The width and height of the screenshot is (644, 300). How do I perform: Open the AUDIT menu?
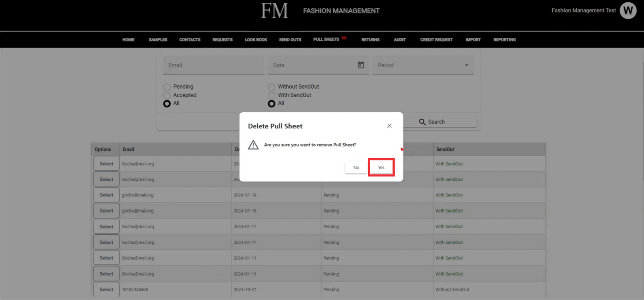tap(400, 40)
